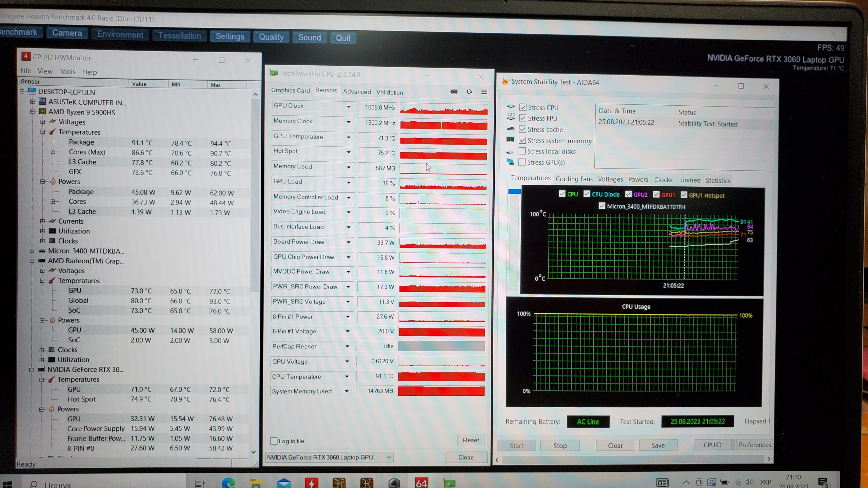
Task: Click the Quit button in Heaven Benchmark
Action: [x=343, y=38]
